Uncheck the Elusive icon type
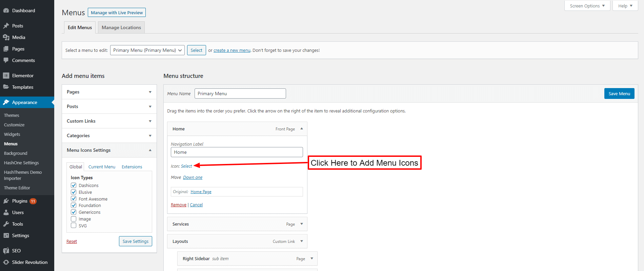The image size is (644, 271). click(x=74, y=192)
